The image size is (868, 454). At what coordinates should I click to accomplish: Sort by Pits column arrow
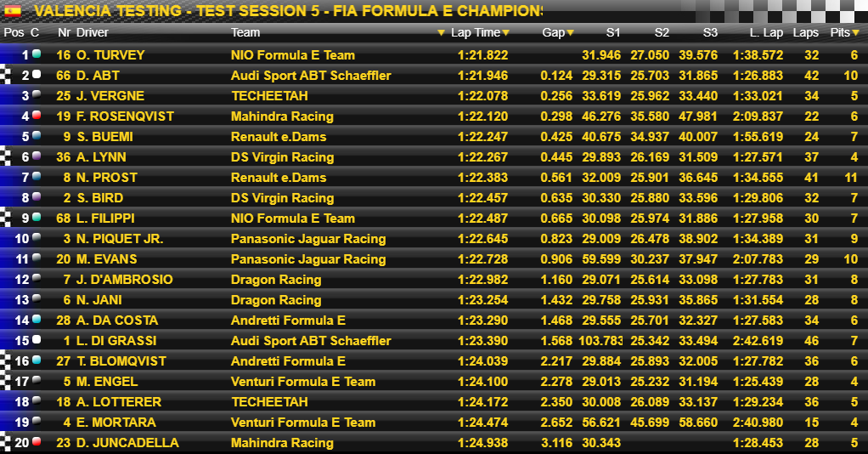[x=856, y=33]
